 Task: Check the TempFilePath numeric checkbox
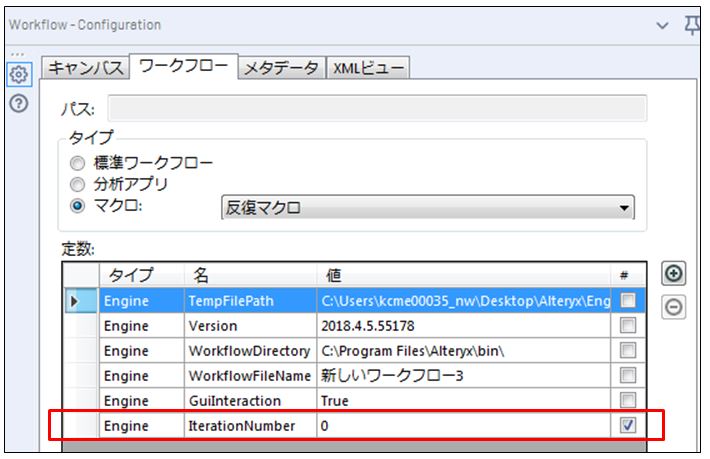click(627, 300)
